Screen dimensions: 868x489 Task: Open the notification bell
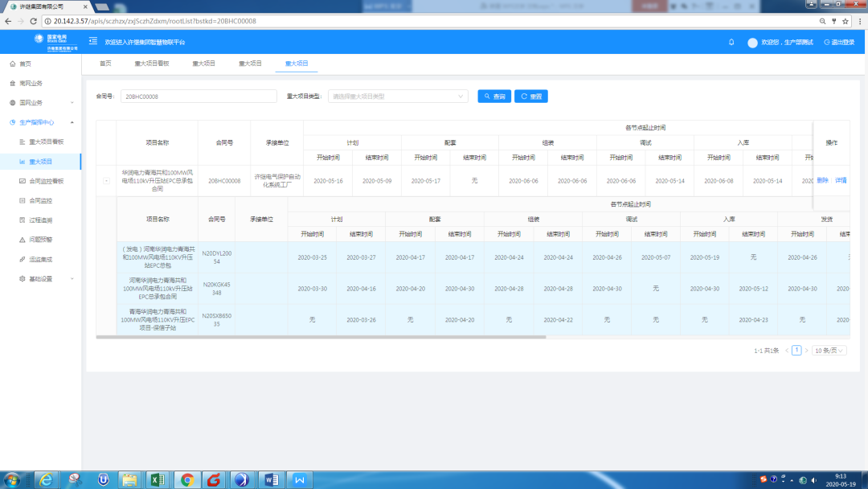coord(731,42)
